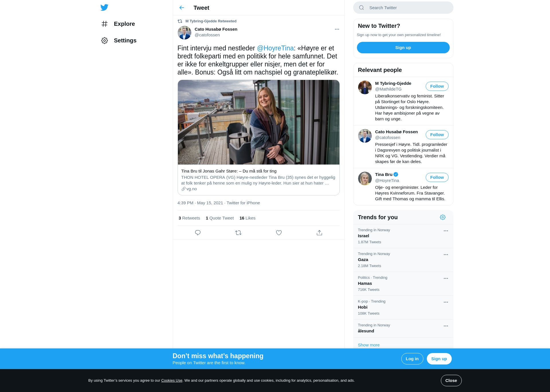Click the vg.no link chain icon
Image resolution: width=550 pixels, height=392 pixels.
pyautogui.click(x=183, y=189)
